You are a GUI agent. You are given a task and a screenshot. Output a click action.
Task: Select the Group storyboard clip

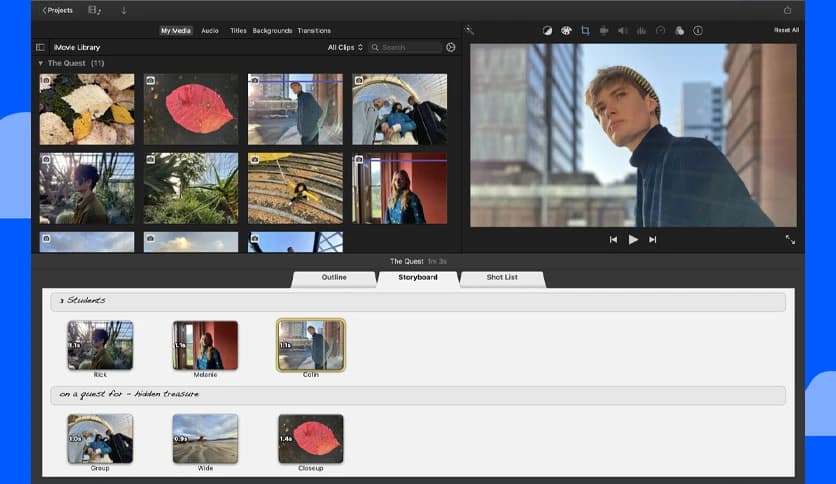click(100, 439)
